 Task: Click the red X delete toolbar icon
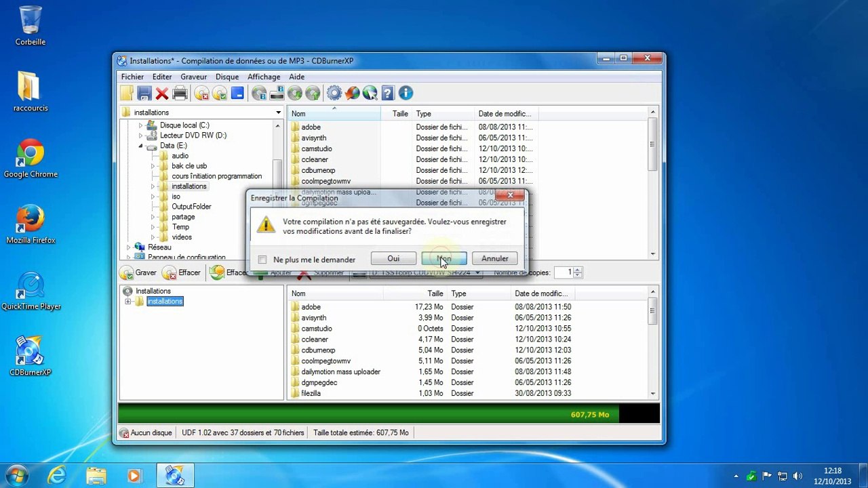pyautogui.click(x=161, y=94)
